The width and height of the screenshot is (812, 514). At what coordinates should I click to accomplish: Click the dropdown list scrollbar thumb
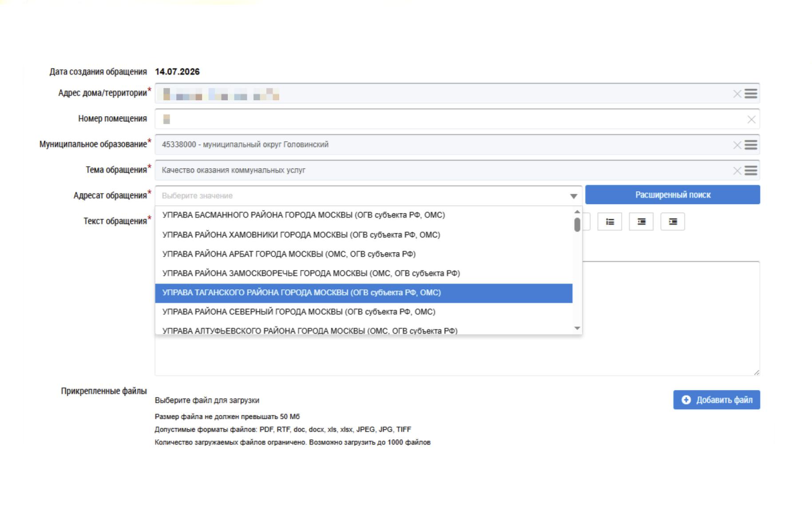click(x=577, y=225)
